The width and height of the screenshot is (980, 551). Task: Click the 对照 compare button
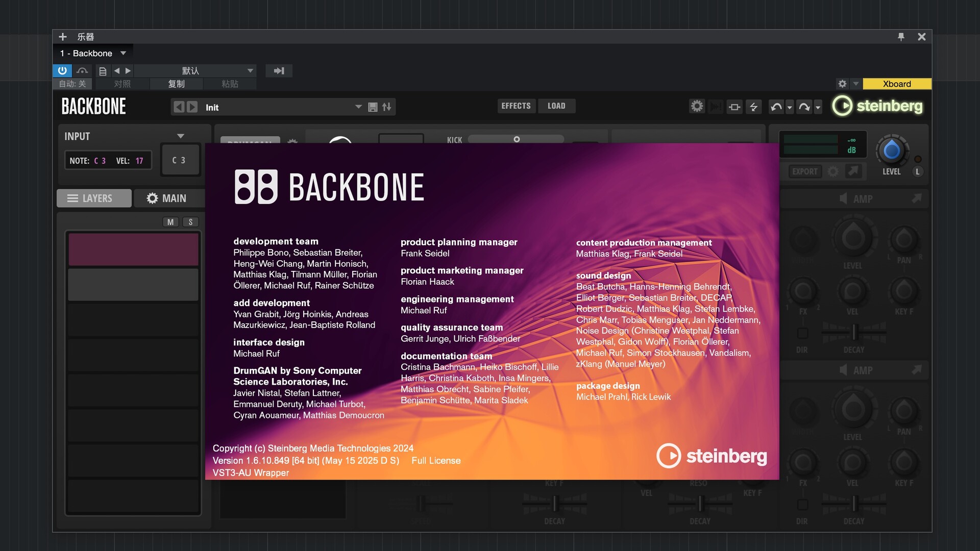pos(122,84)
